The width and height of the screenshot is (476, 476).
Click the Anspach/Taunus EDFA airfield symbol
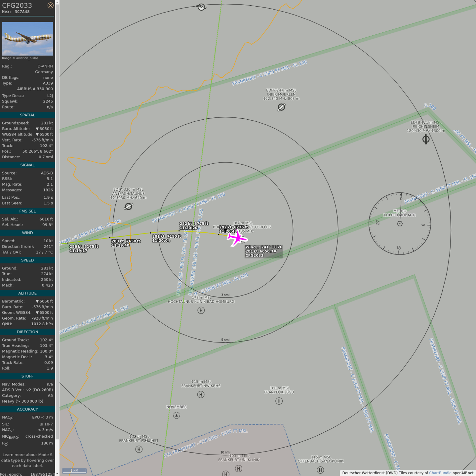[x=128, y=207]
